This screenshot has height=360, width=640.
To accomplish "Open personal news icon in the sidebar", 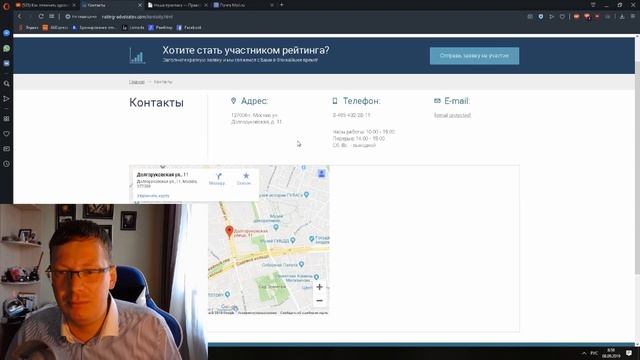I will point(6,149).
